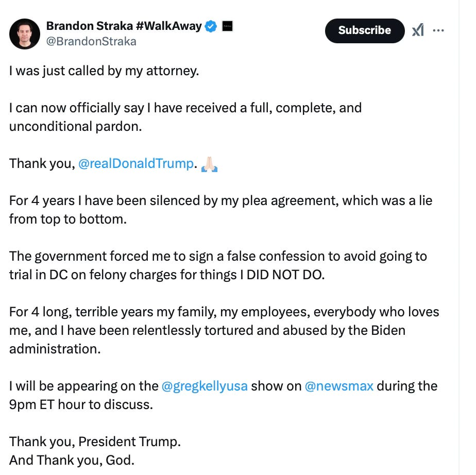Click the 'Thank you, President Trump.' line
The height and width of the screenshot is (475, 476).
pyautogui.click(x=95, y=442)
